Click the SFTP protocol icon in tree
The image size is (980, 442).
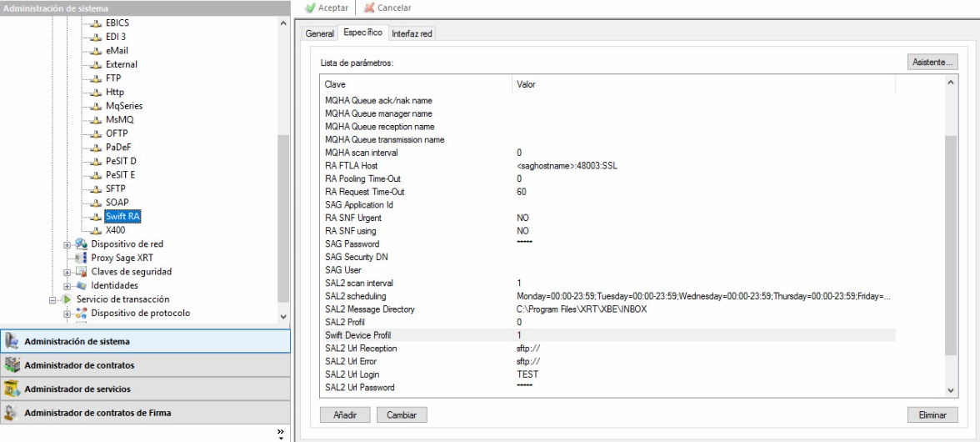[x=95, y=189]
